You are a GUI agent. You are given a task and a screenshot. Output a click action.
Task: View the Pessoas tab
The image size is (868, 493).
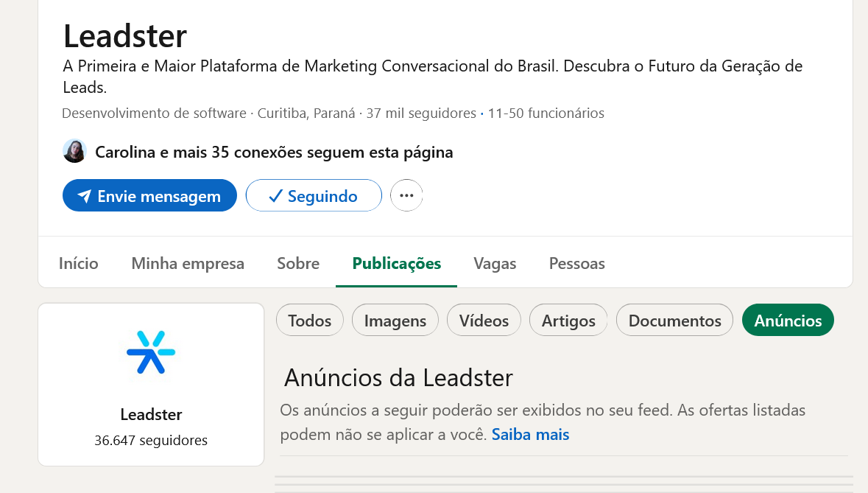[576, 263]
